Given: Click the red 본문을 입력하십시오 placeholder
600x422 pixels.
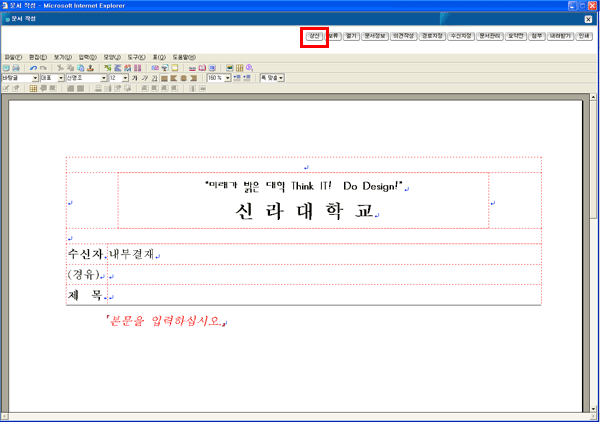Looking at the screenshot, I should click(166, 321).
